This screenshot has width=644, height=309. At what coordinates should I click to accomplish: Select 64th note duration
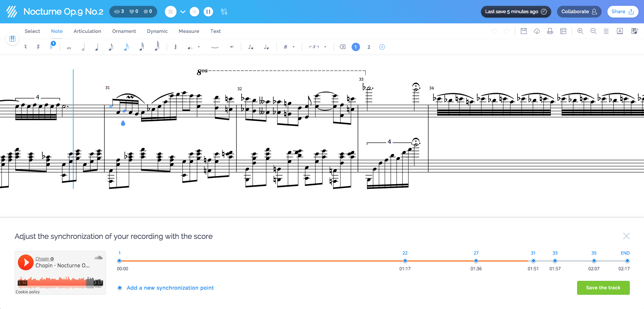click(x=157, y=46)
